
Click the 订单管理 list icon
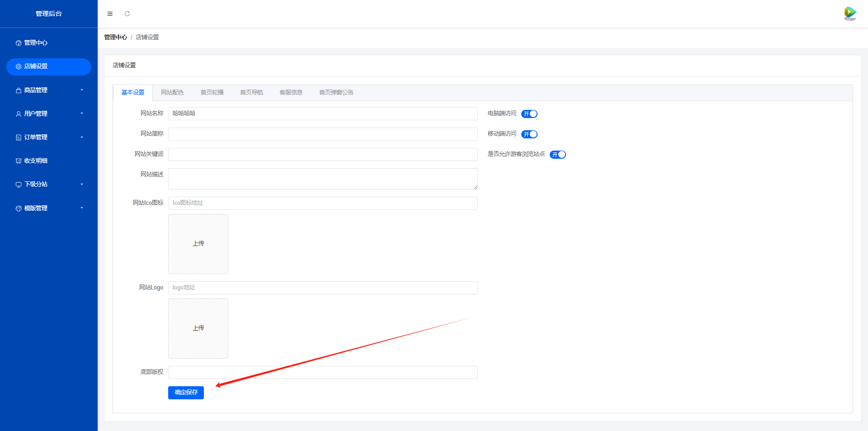[x=19, y=137]
